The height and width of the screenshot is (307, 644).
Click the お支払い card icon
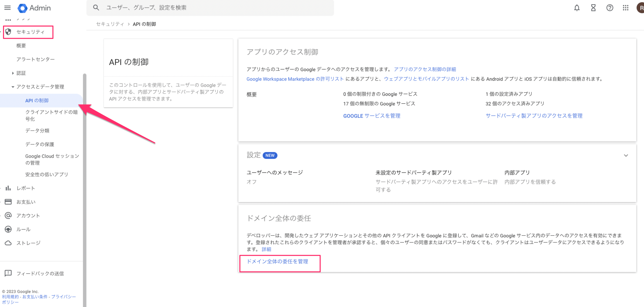pyautogui.click(x=8, y=202)
